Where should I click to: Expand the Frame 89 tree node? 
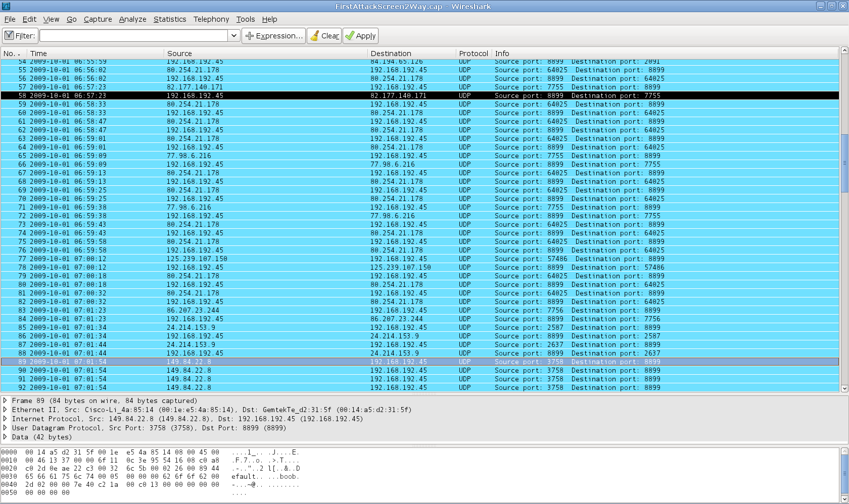(x=5, y=400)
